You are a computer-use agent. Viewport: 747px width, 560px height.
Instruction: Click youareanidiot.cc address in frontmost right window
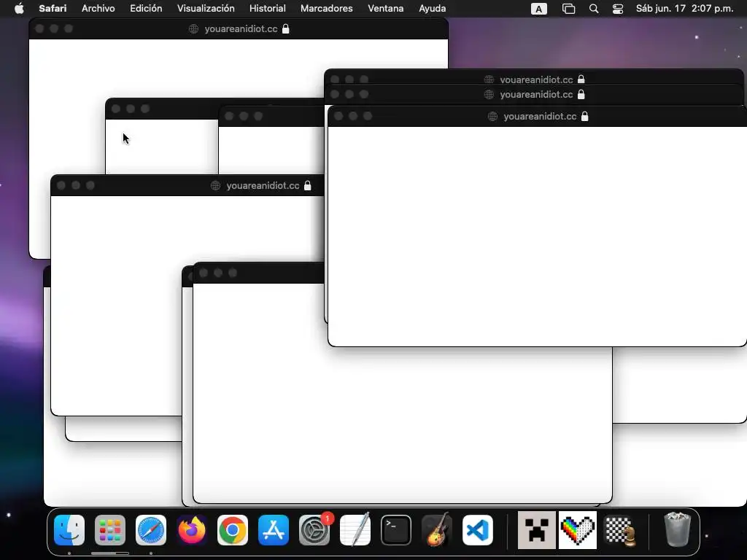click(x=540, y=116)
